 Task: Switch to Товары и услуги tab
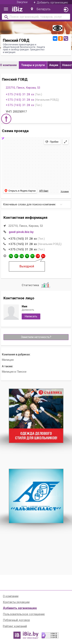(x=33, y=65)
